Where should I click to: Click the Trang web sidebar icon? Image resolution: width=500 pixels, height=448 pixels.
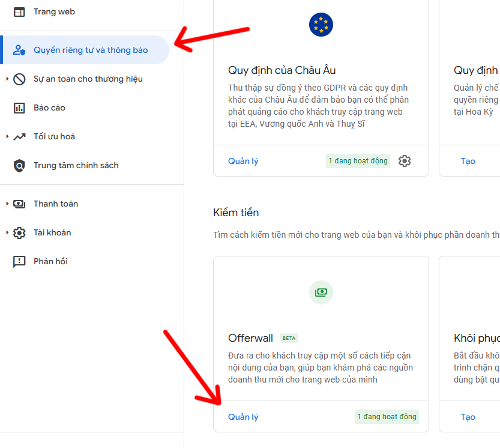19,12
